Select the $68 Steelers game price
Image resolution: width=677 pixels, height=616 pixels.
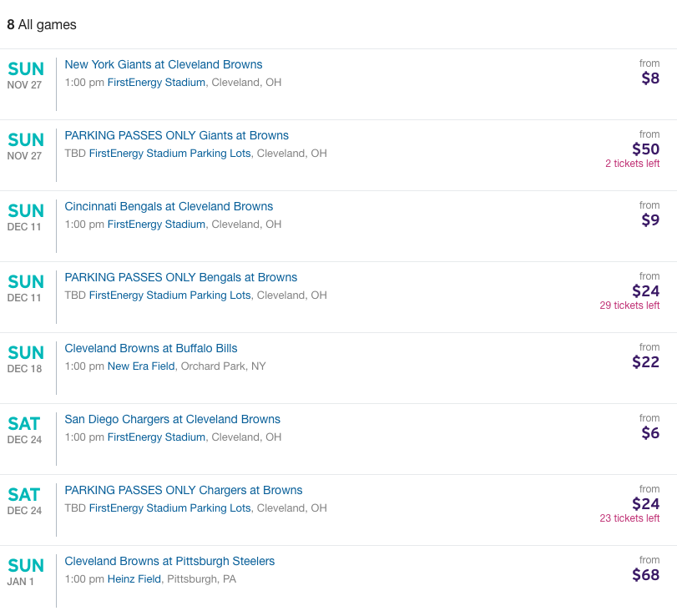645,575
